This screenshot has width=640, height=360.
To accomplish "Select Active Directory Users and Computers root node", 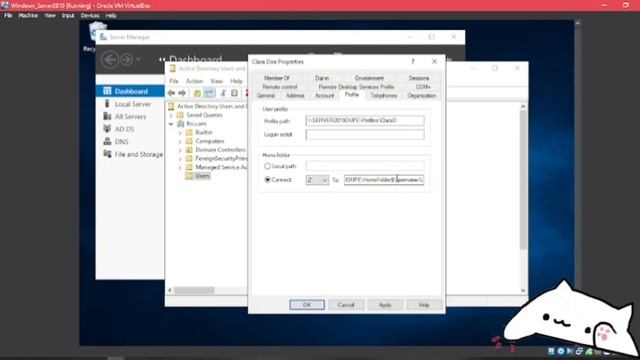I will tap(208, 106).
